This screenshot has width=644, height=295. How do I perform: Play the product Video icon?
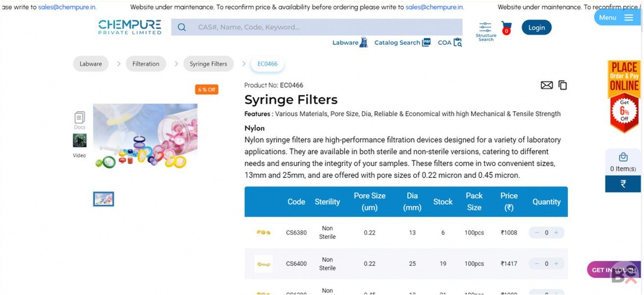coord(80,141)
